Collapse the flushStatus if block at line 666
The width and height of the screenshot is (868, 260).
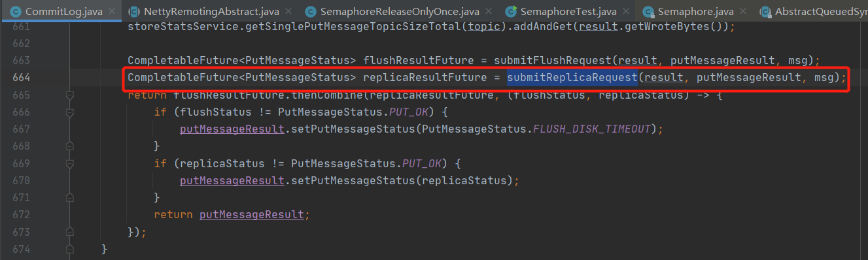pos(70,112)
